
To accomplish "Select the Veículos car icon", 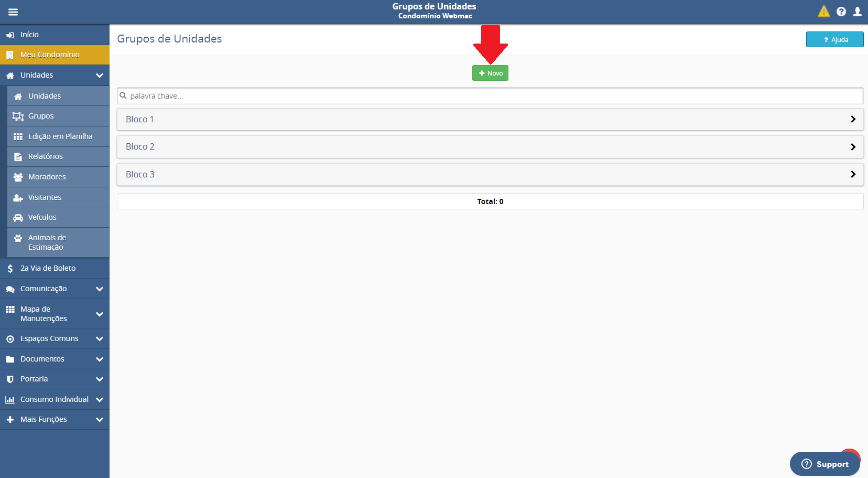I will (18, 218).
